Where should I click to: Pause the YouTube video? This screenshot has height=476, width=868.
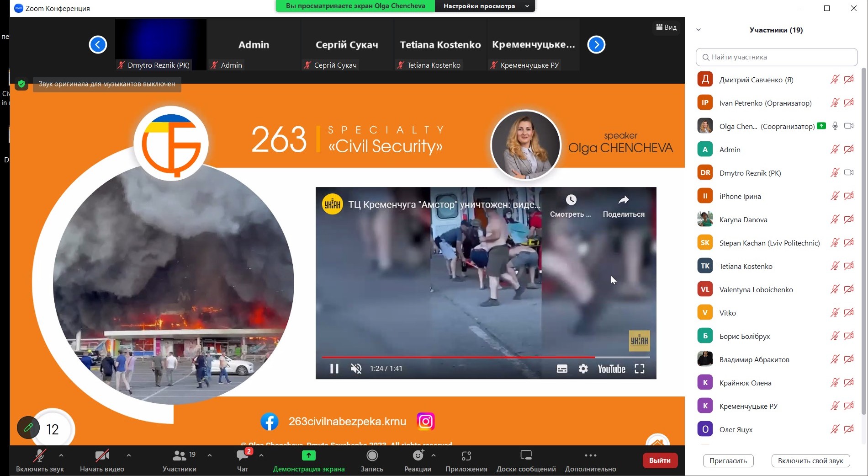334,369
